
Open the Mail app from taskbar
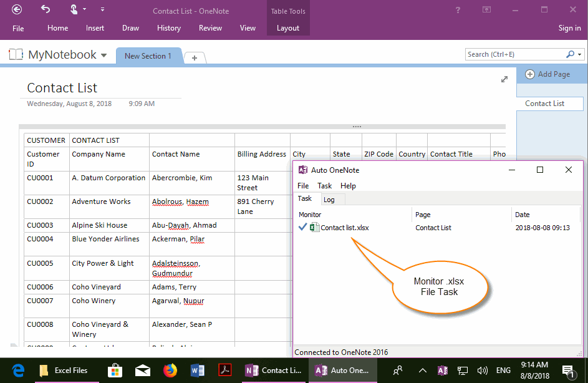143,371
